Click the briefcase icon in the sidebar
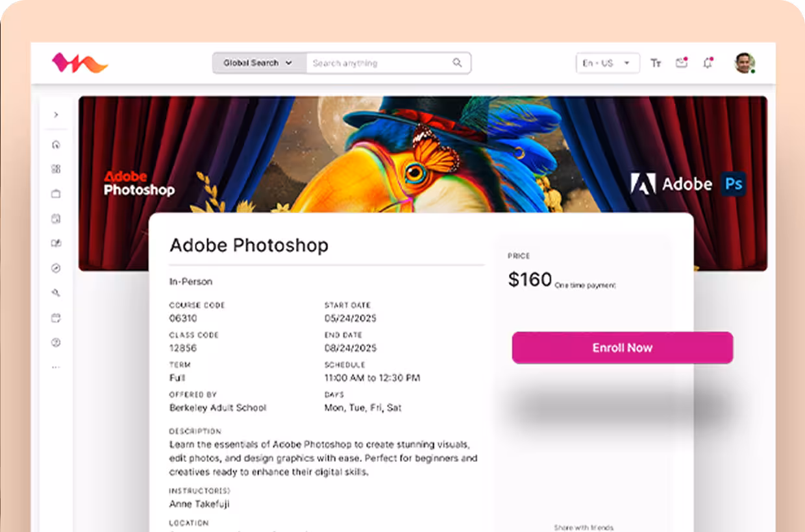 click(56, 194)
